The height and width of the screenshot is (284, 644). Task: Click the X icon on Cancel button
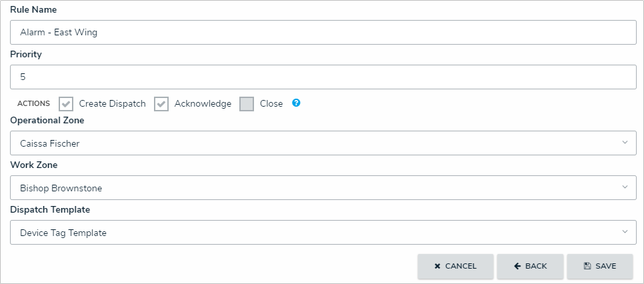437,266
